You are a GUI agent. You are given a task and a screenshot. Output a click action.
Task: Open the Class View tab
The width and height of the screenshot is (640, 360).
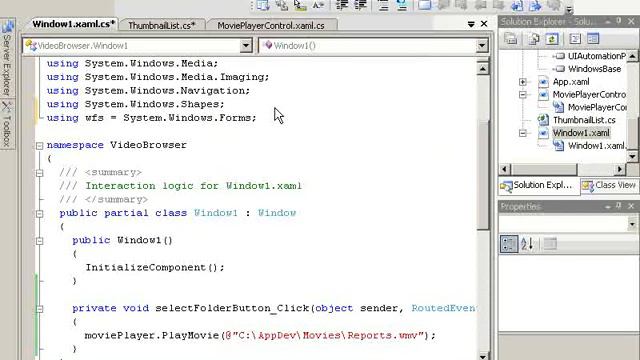point(609,185)
